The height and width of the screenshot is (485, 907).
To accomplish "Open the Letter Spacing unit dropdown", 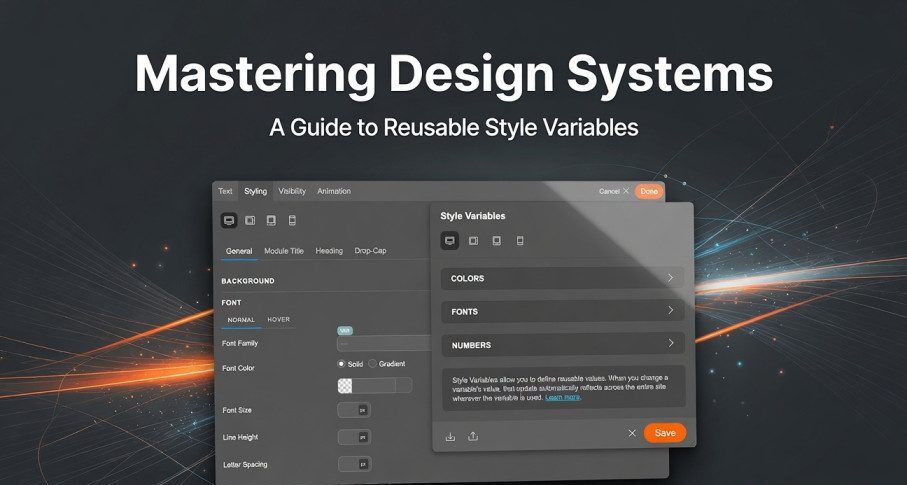I will [363, 464].
